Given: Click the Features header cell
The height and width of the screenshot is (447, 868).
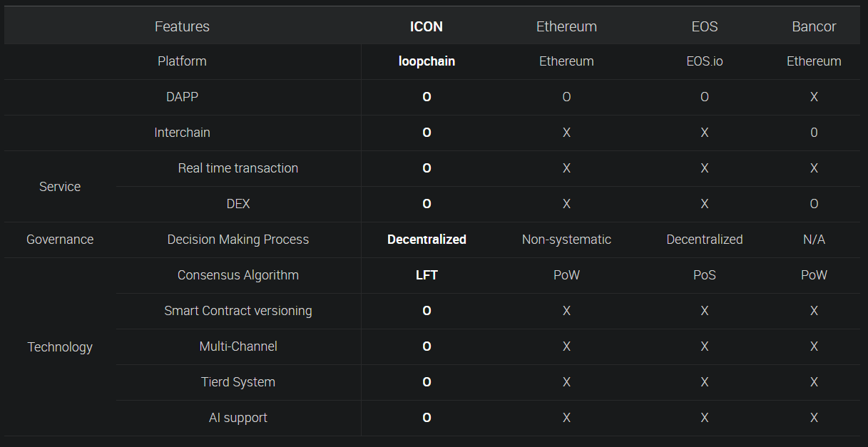Looking at the screenshot, I should point(182,26).
